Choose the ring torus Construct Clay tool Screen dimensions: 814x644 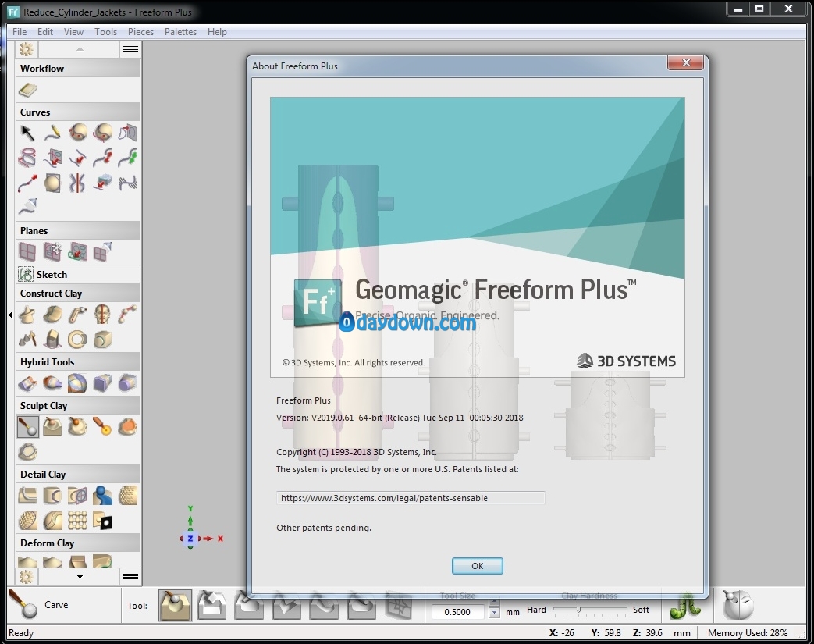[77, 339]
